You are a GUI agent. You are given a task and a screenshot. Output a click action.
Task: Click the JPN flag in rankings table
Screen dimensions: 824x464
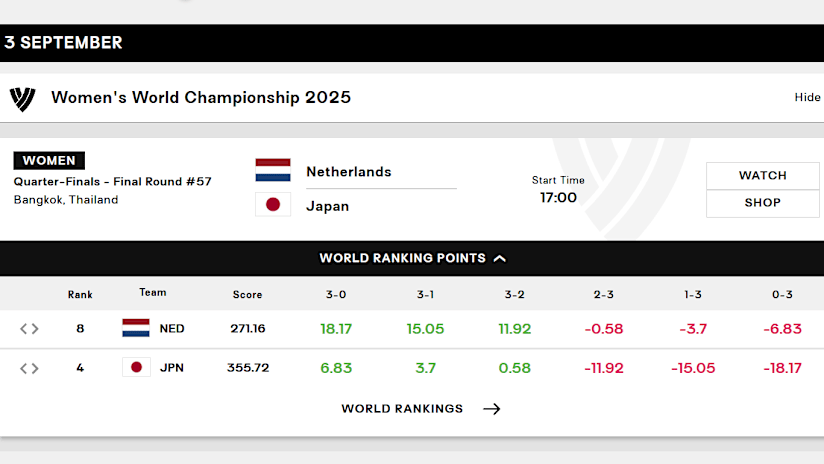pos(136,367)
